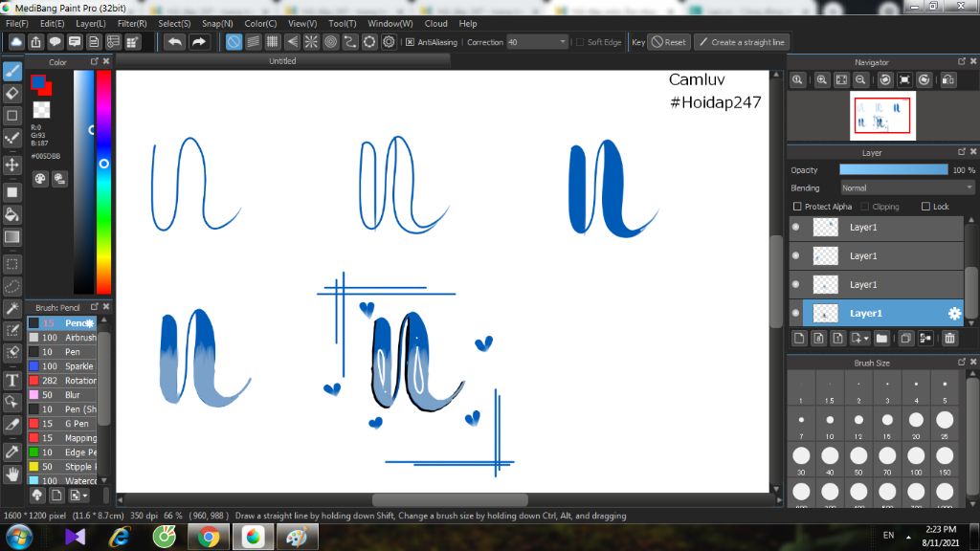Image resolution: width=980 pixels, height=551 pixels.
Task: Toggle the Soft Edge checkbox
Action: (x=580, y=42)
